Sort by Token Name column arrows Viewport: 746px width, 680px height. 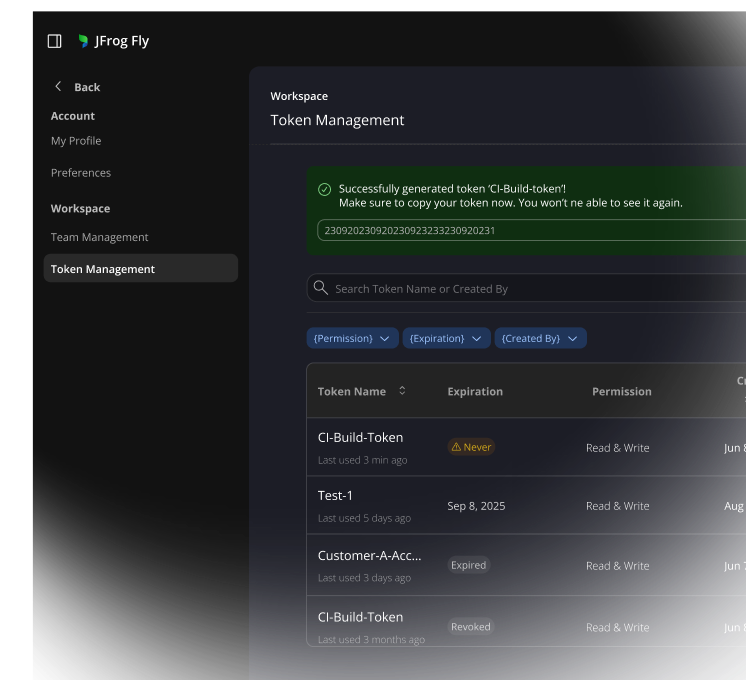402,391
